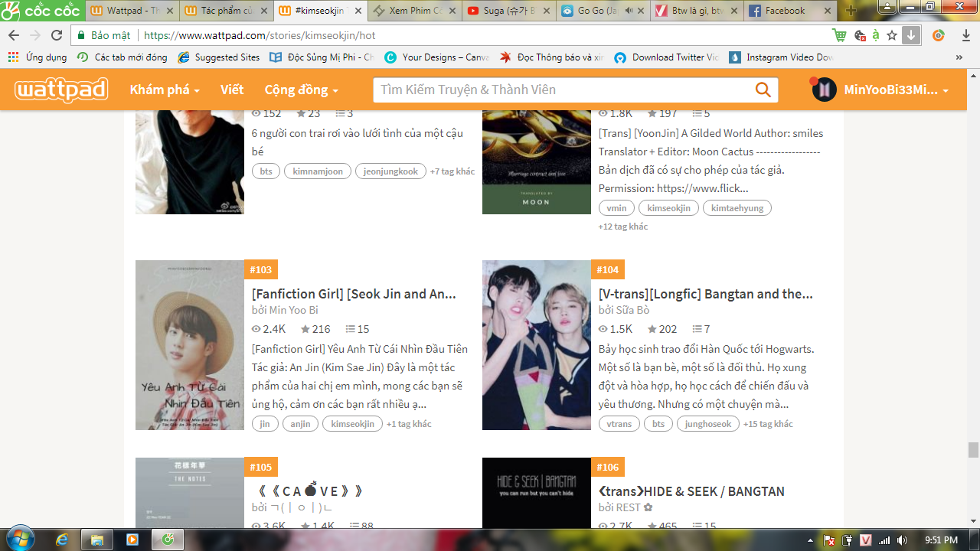Click the page vertical scrollbar thumb

pos(973,449)
